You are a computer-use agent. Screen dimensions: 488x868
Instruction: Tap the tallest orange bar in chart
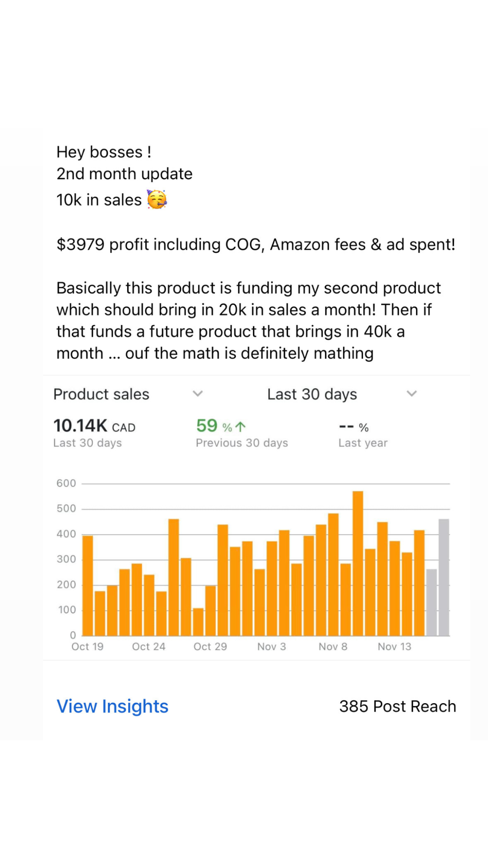[x=358, y=564]
